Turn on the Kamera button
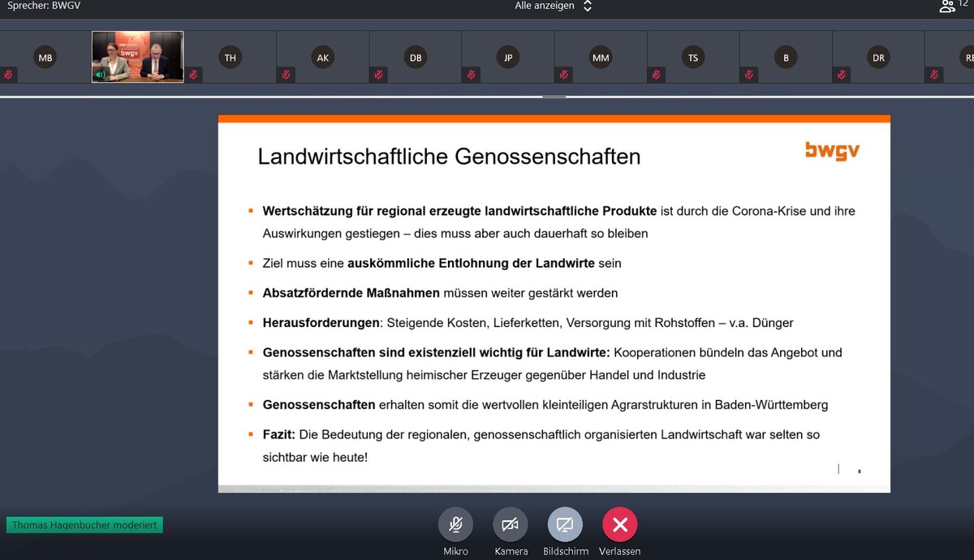 point(510,525)
